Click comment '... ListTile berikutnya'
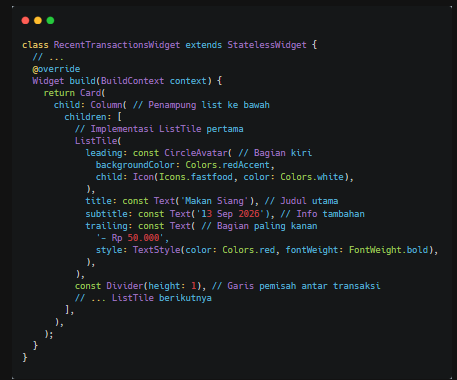The height and width of the screenshot is (380, 457). [x=151, y=298]
